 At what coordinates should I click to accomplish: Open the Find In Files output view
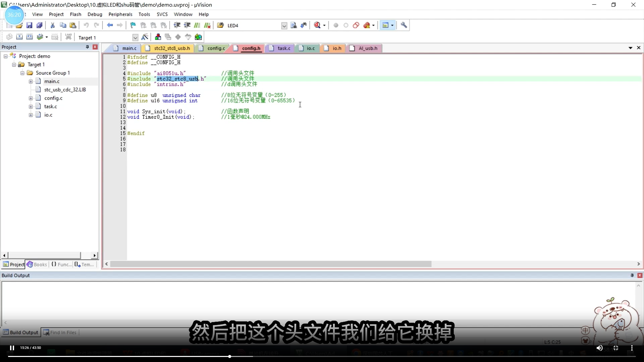point(63,332)
